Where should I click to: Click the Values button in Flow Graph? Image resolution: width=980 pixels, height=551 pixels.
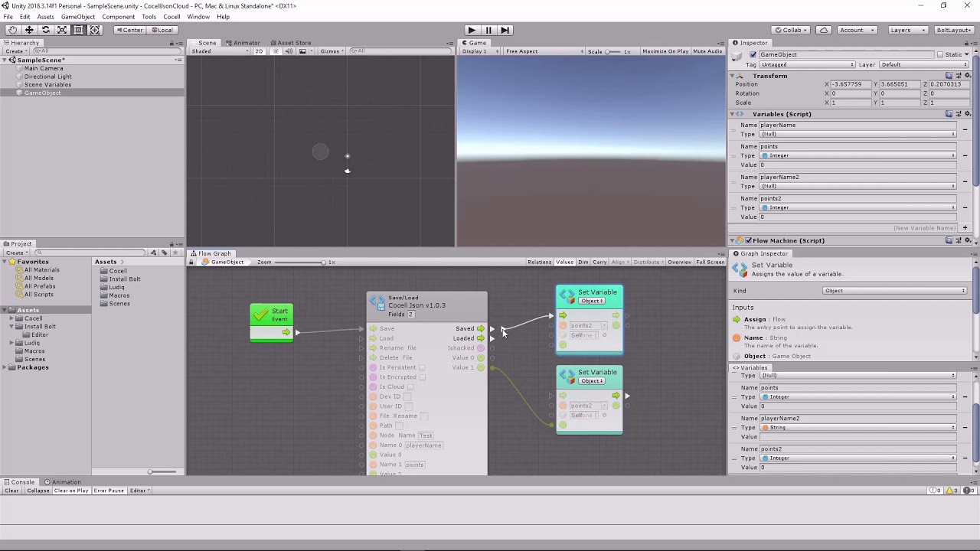coord(564,262)
